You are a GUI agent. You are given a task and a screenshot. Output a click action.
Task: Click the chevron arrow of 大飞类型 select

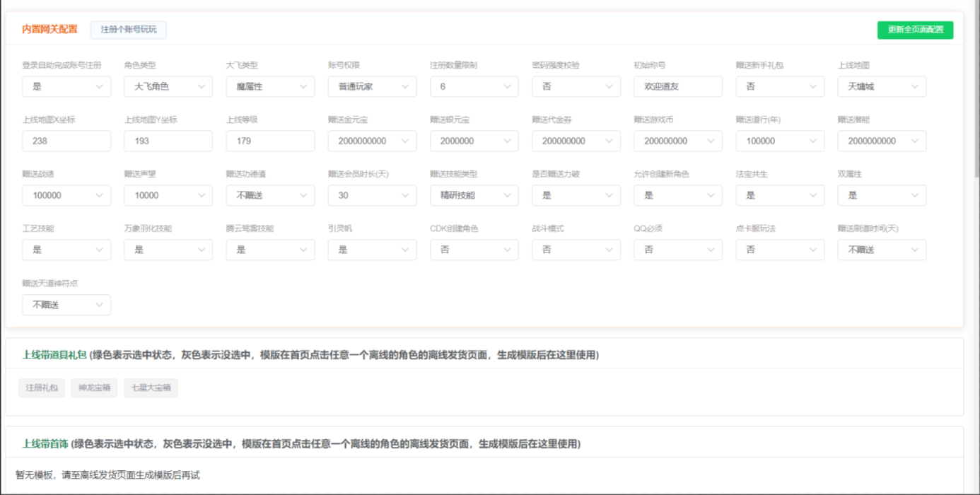coord(304,86)
